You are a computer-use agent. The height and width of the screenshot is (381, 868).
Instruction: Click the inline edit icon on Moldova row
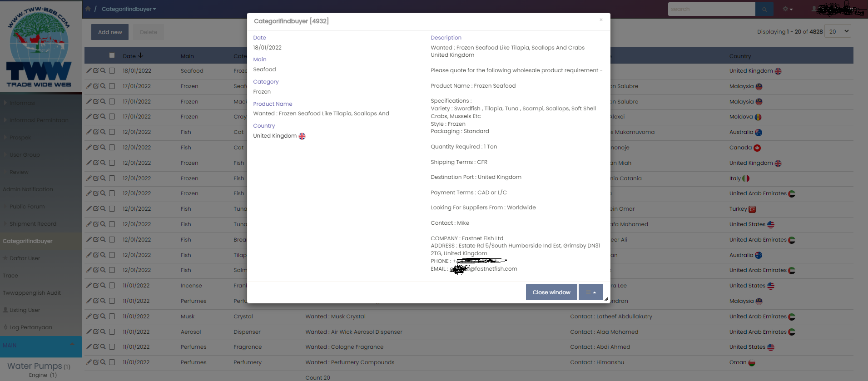point(96,117)
